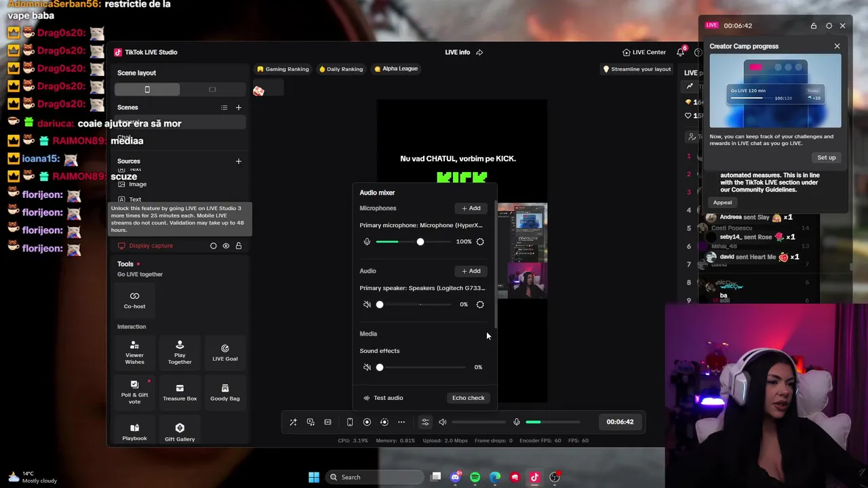Click Set up in Creator Camp progress

826,157
